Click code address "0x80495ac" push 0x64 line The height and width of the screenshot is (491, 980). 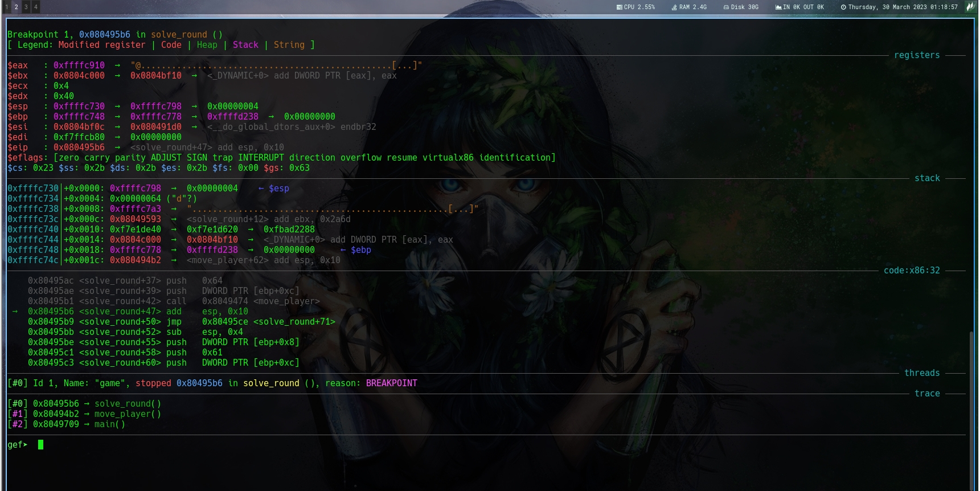point(51,280)
